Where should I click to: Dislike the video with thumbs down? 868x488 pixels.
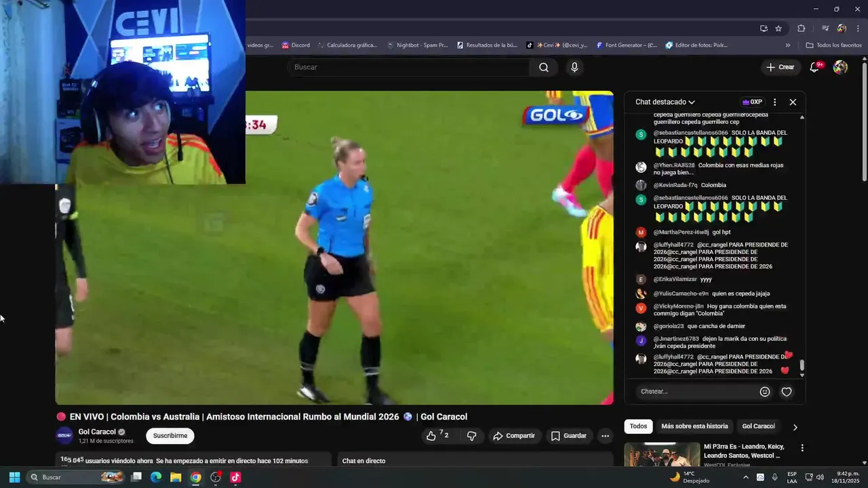pos(472,436)
